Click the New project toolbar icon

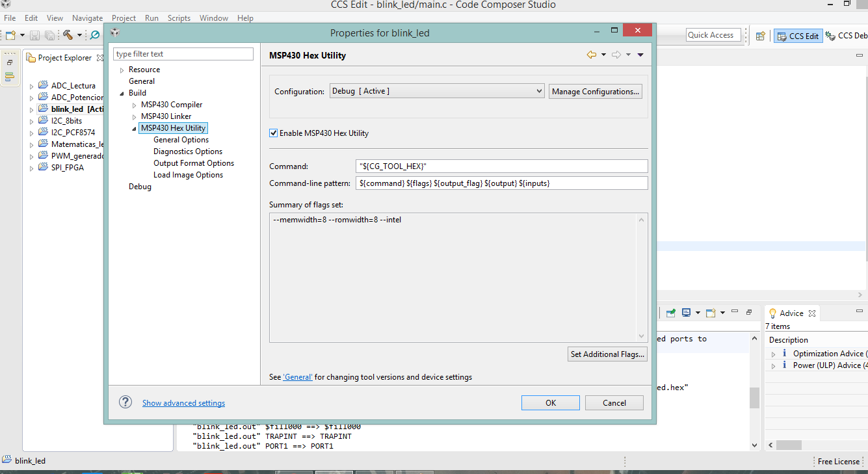[10, 34]
